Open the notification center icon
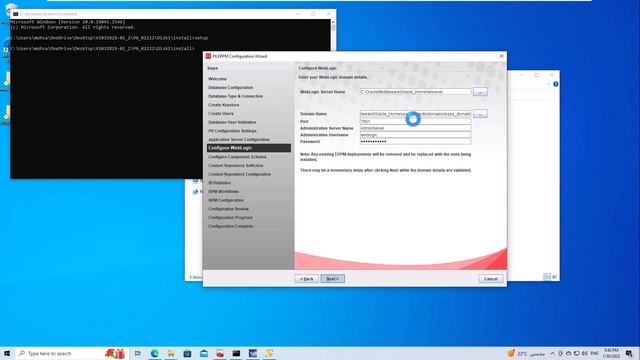640x360 pixels. click(x=629, y=353)
